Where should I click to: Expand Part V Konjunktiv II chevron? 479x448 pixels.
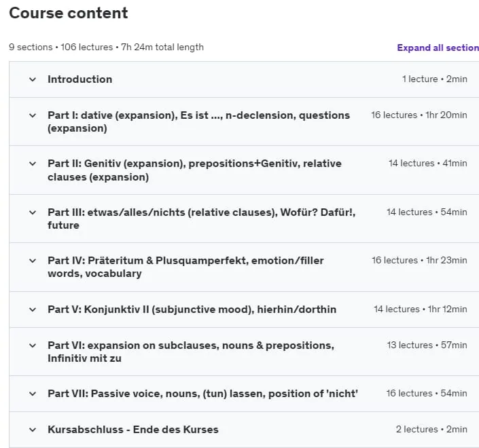[x=33, y=310]
